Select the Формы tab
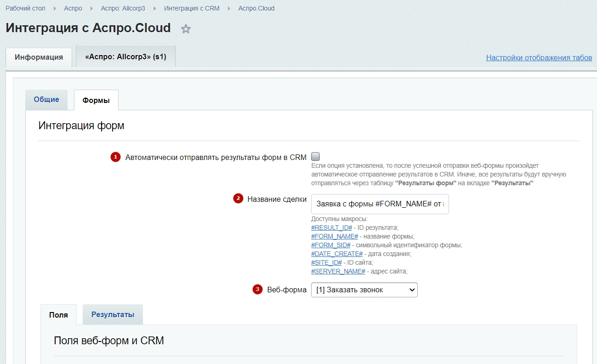Screen dimensions: 597x364 pos(96,100)
